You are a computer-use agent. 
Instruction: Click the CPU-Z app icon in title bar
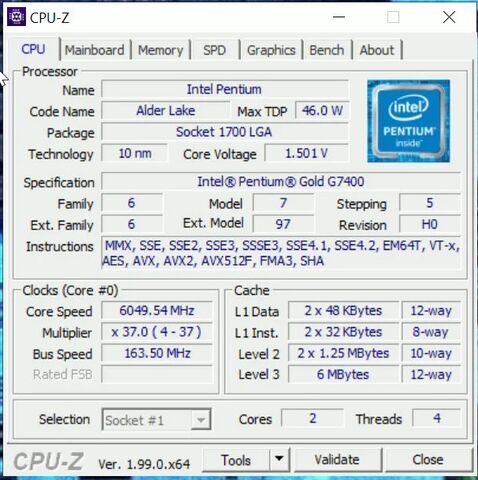[x=16, y=17]
